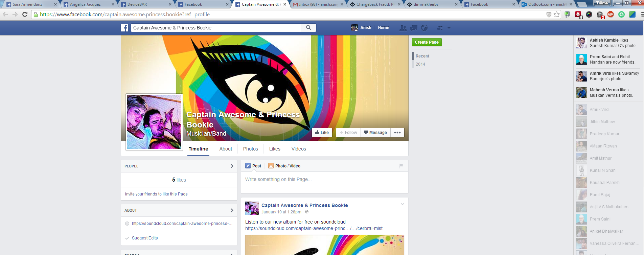The width and height of the screenshot is (644, 255).
Task: Open the About tab
Action: click(226, 149)
